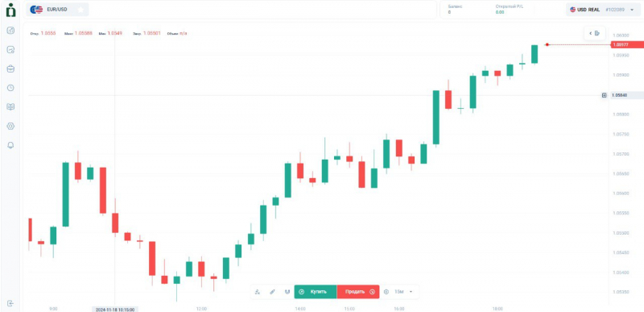The height and width of the screenshot is (312, 644).
Task: Open the clock history icon
Action: click(10, 88)
